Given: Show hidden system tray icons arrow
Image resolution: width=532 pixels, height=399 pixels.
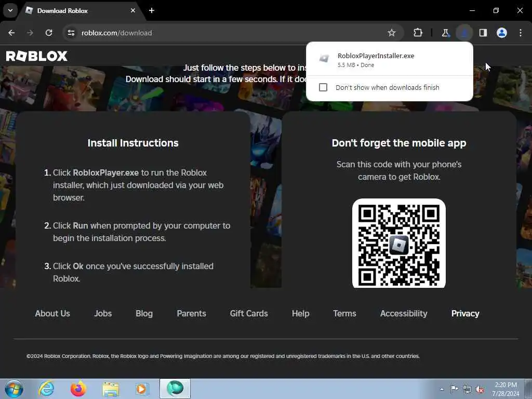Looking at the screenshot, I should pos(442,389).
